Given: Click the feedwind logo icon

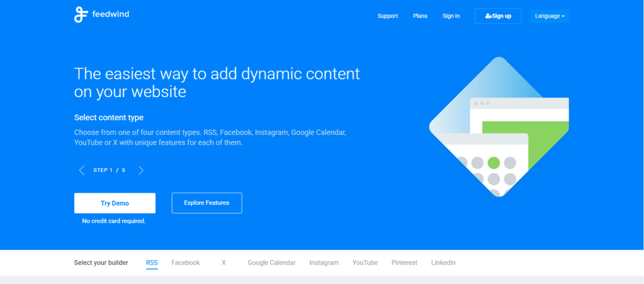Looking at the screenshot, I should click(81, 14).
